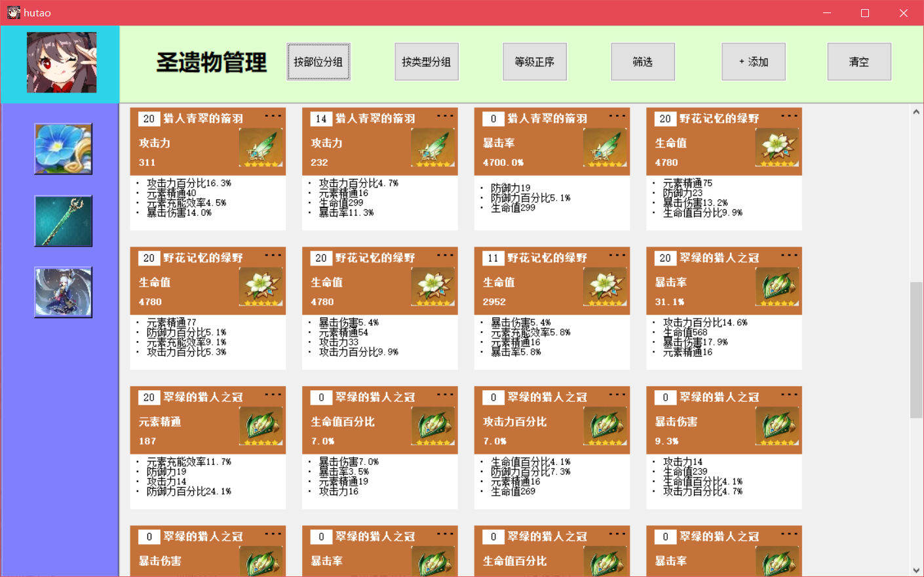Open the 筛选 filter button
Viewport: 924px width, 577px height.
click(x=643, y=62)
